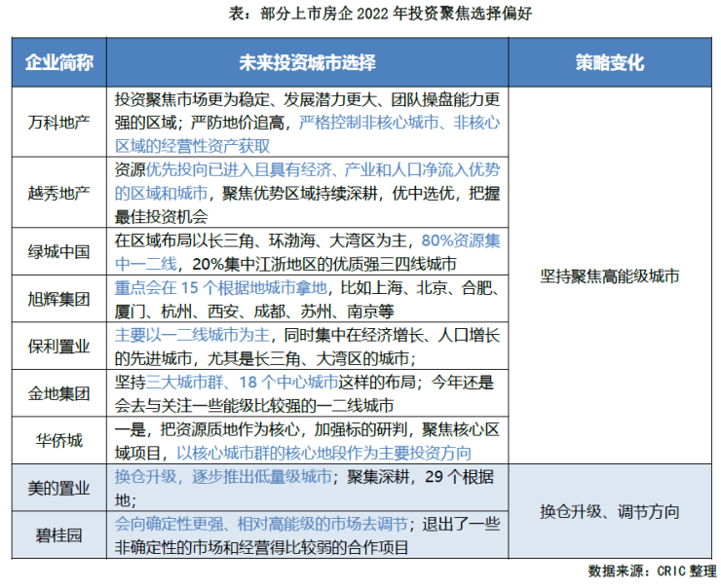Click the text "一是，把资源质地作为核心"
721x588 pixels.
[207, 429]
